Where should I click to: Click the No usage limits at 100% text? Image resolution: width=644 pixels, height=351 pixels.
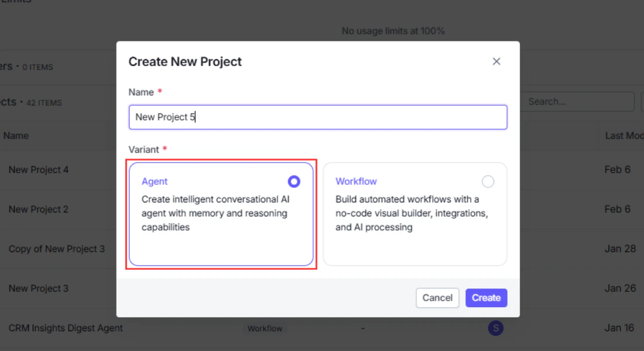(x=393, y=30)
